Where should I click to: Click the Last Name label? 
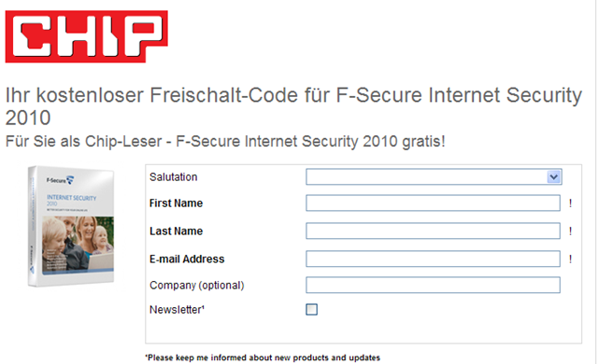pos(176,231)
